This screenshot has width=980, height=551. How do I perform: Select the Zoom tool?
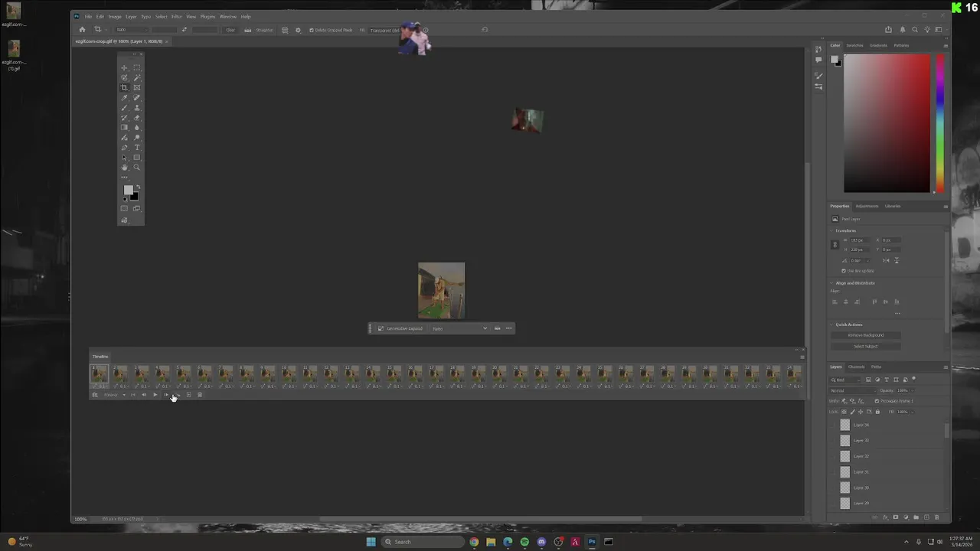[137, 168]
